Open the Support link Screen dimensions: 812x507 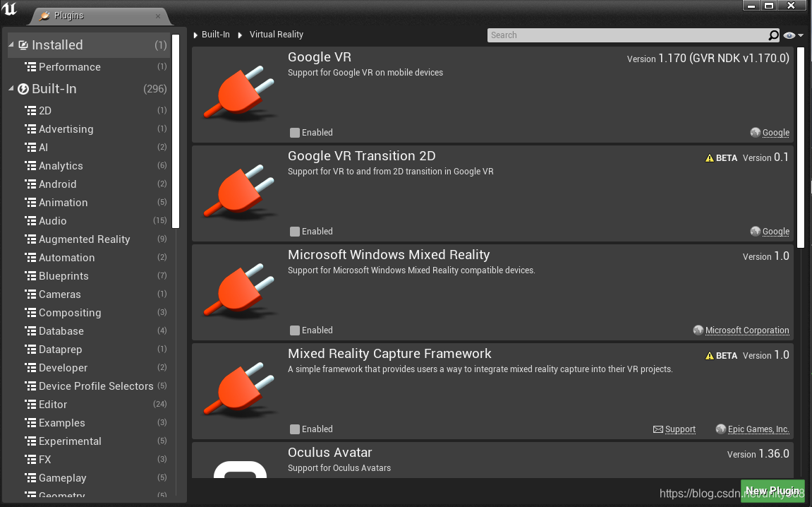coord(680,429)
